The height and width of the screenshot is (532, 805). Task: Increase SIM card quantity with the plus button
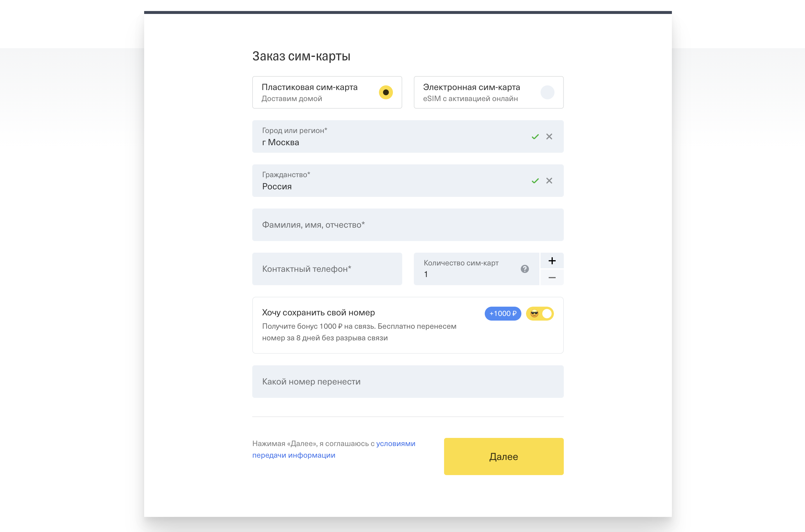tap(552, 260)
